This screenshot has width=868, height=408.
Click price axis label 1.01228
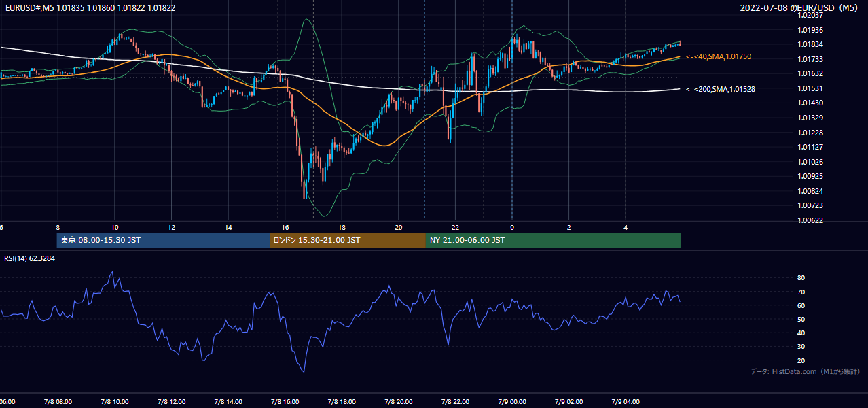(810, 133)
